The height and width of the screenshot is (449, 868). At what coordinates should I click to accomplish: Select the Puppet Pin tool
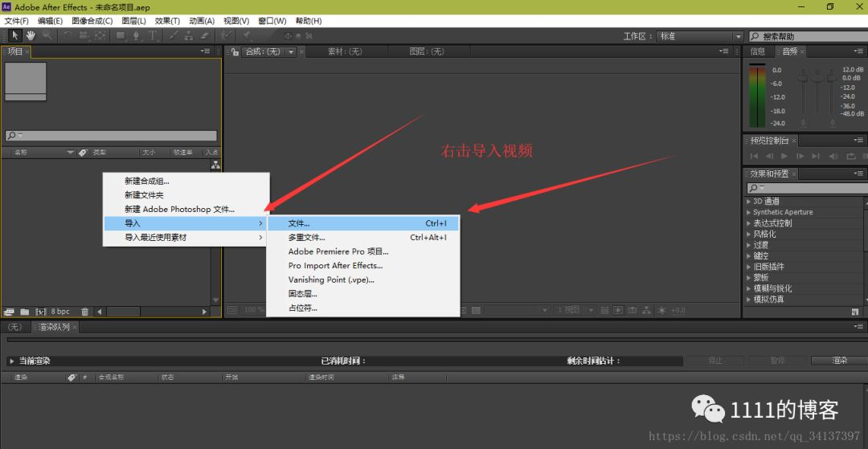[x=247, y=35]
